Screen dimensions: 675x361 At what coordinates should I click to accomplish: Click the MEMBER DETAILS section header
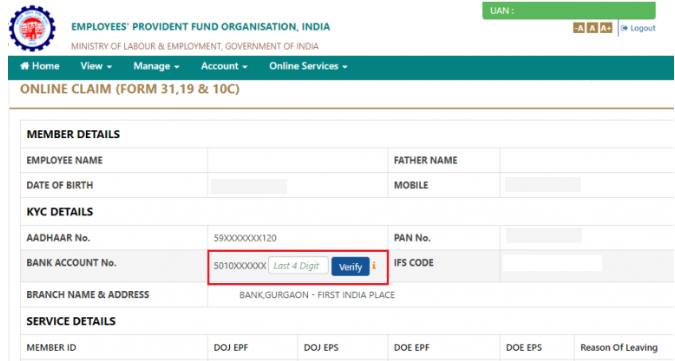pyautogui.click(x=73, y=134)
